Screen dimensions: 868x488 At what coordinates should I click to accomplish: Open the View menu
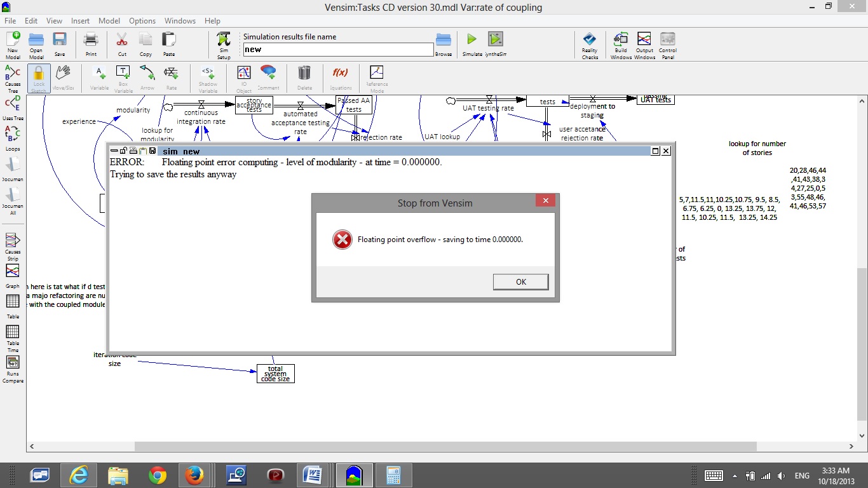pyautogui.click(x=55, y=21)
